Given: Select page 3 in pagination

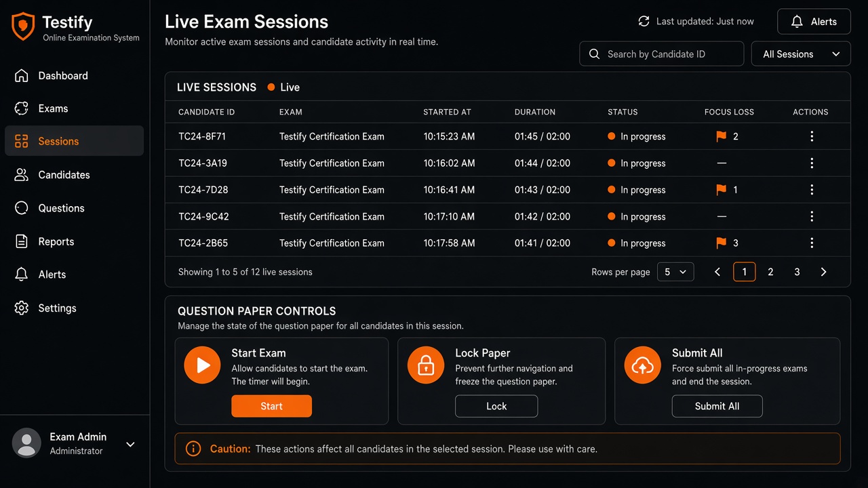Looking at the screenshot, I should tap(797, 272).
